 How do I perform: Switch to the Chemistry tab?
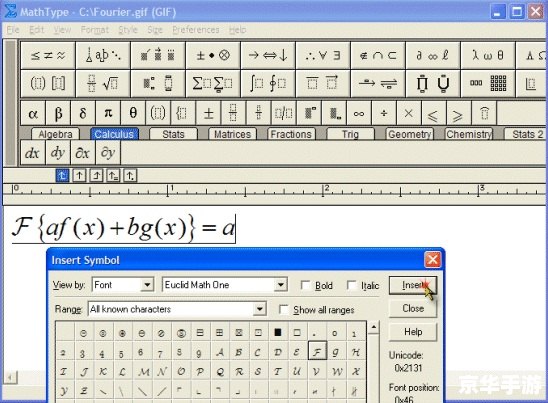coord(469,134)
